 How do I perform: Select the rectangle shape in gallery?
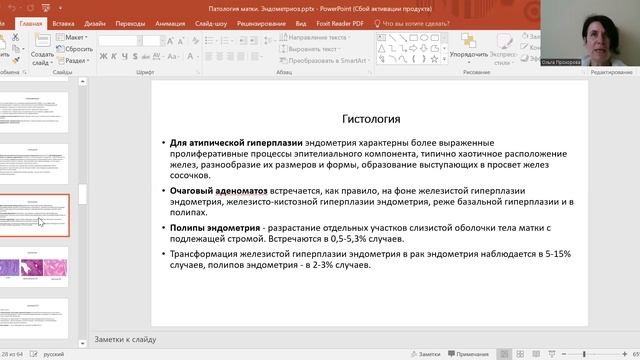pyautogui.click(x=413, y=38)
